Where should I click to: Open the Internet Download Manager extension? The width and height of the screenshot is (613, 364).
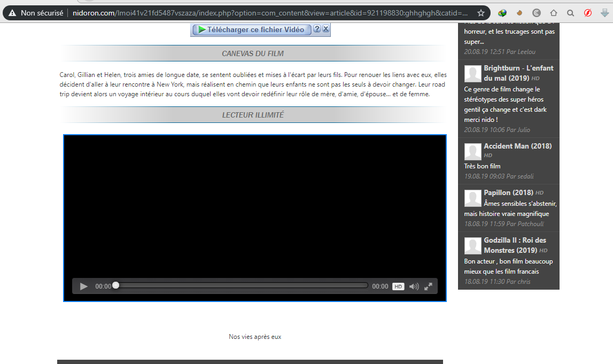[x=502, y=13]
